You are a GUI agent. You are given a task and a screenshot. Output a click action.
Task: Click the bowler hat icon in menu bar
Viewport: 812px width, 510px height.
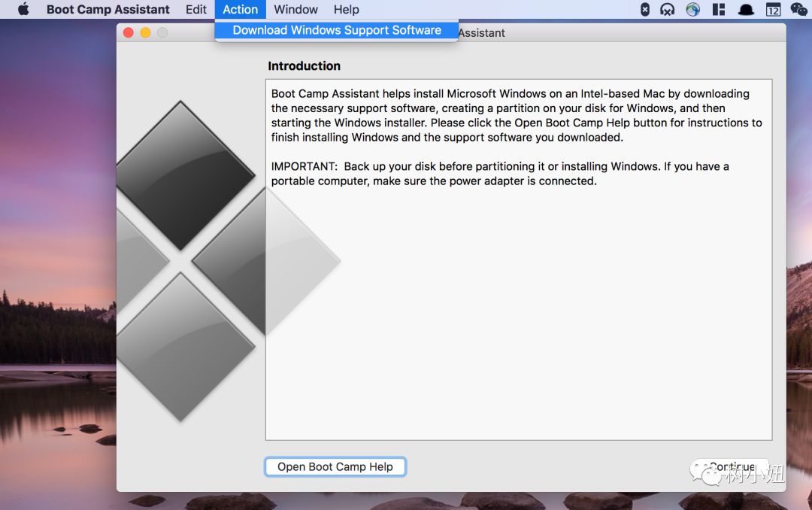click(746, 9)
